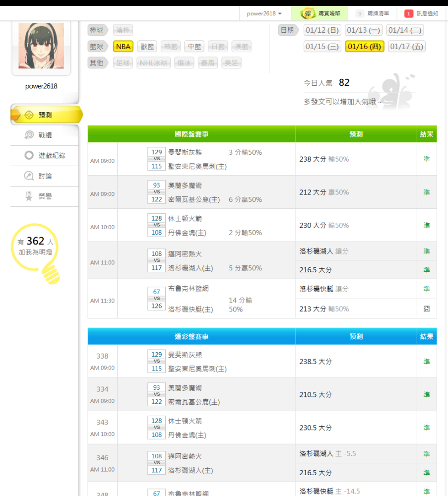Choose date 01/13 (一)
This screenshot has height=496, width=448.
click(364, 30)
